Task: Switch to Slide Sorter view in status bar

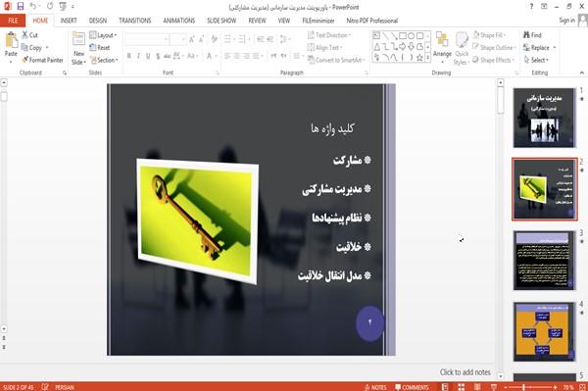Action: 462,387
